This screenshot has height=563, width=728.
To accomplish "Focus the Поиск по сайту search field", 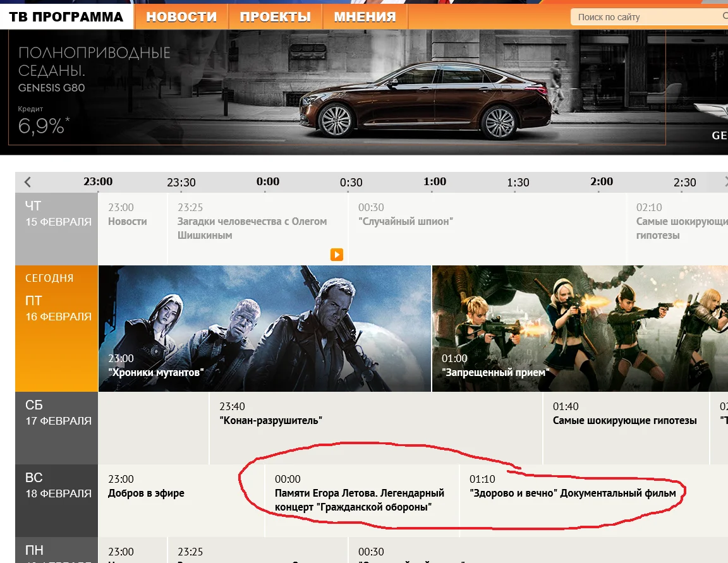I will 649,17.
